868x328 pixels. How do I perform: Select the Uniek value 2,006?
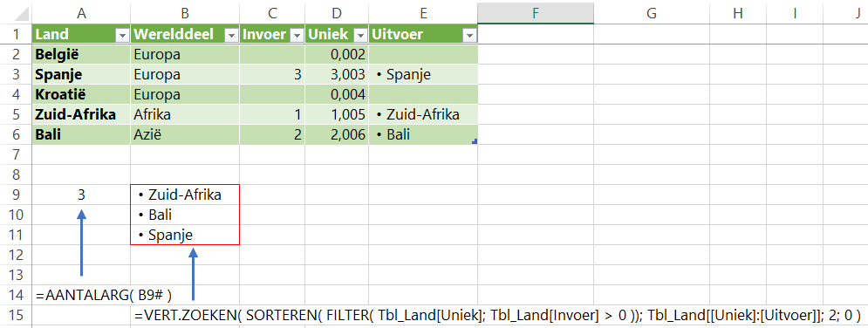tap(337, 135)
